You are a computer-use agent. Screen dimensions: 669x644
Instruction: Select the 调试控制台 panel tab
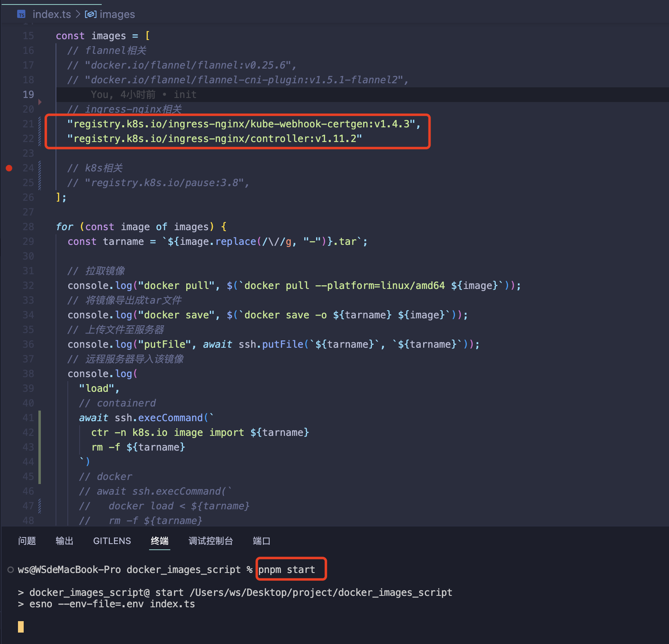(x=210, y=541)
